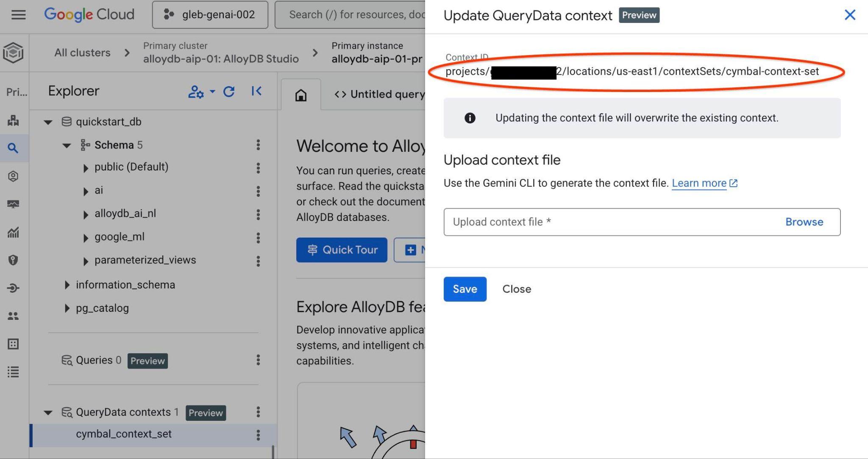Click the refresh icon in Explorer
This screenshot has width=868, height=459.
tap(229, 91)
